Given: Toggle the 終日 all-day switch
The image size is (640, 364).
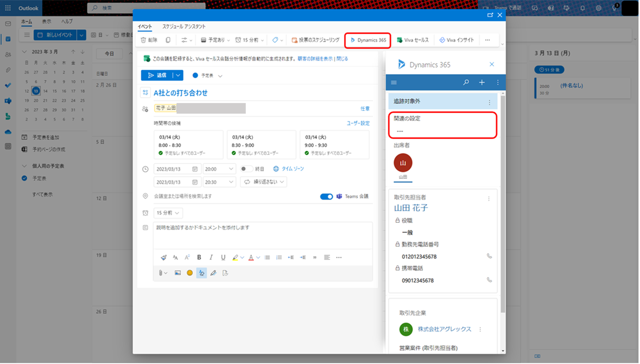Looking at the screenshot, I should click(246, 169).
